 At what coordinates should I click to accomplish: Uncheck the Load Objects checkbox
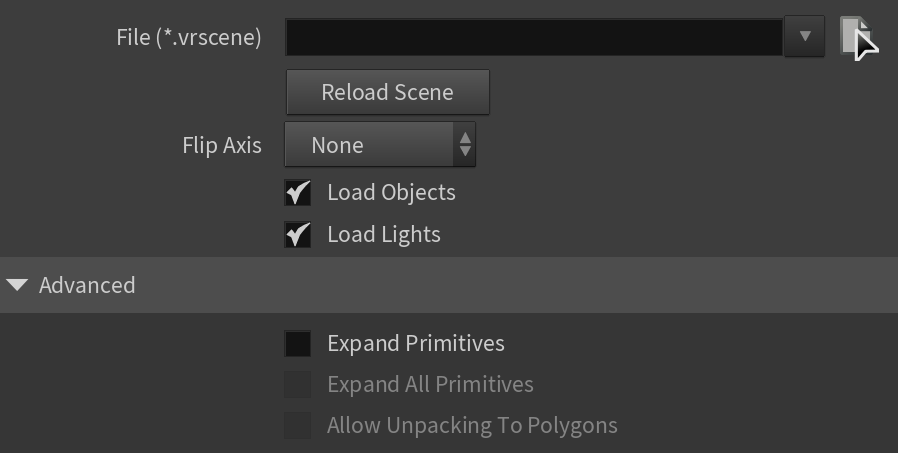click(x=298, y=192)
